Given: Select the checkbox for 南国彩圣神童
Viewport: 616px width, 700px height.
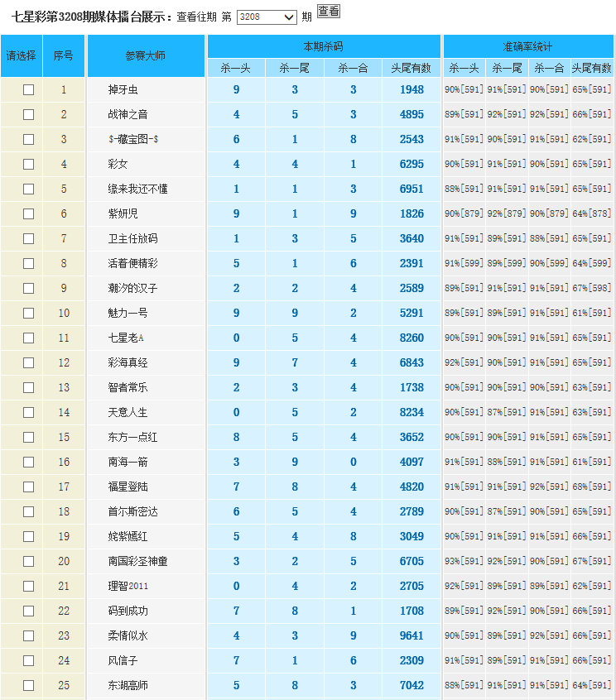Looking at the screenshot, I should tap(28, 562).
